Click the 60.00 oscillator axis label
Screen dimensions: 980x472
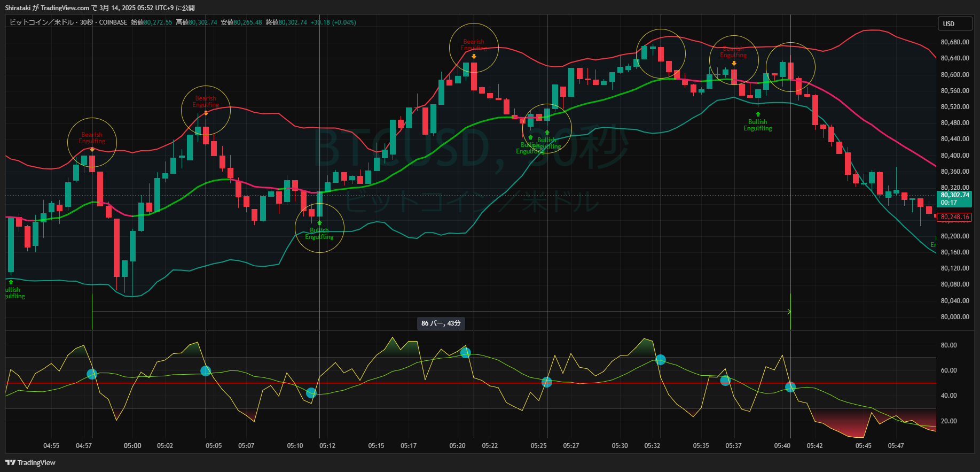(948, 370)
